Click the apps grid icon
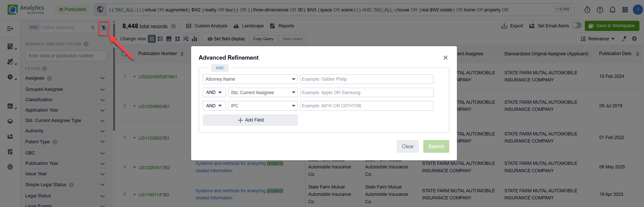The width and height of the screenshot is (644, 207). coord(625,10)
